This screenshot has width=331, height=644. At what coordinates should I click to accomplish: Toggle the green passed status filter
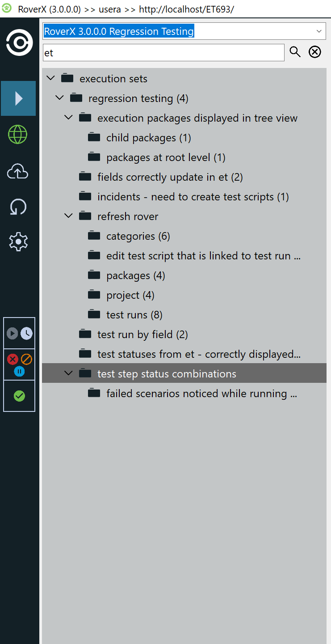(x=19, y=396)
